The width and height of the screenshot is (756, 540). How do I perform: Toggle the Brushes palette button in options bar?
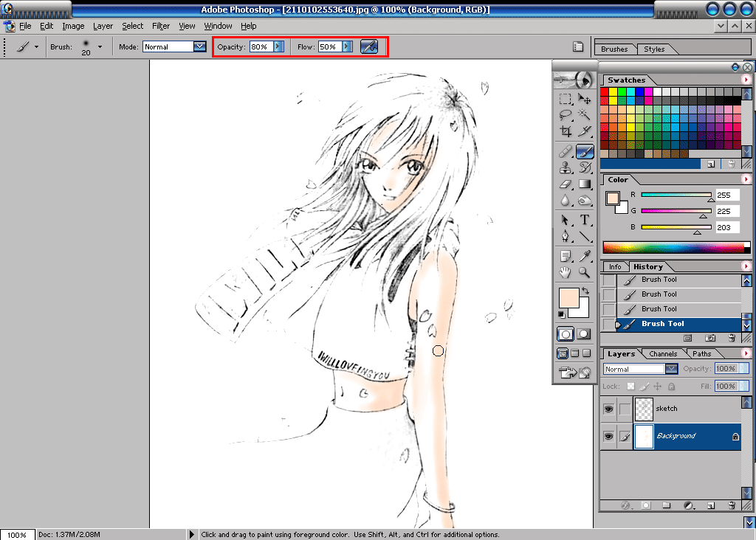pos(577,46)
